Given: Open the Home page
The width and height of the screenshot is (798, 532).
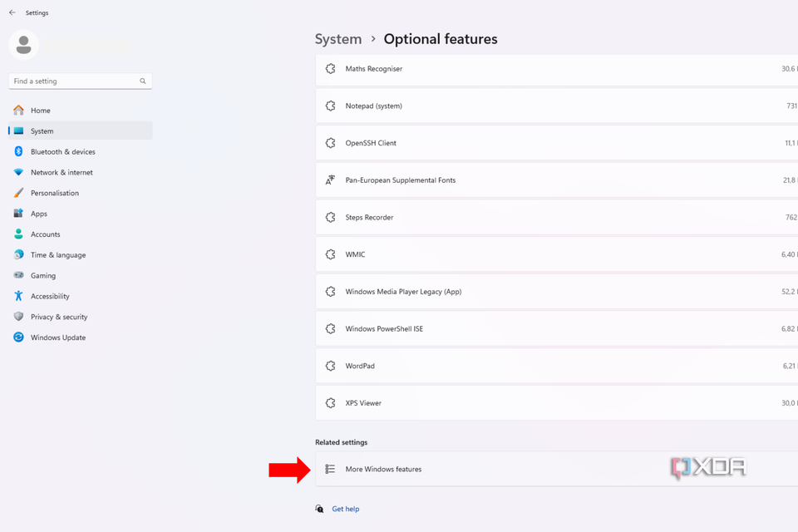Looking at the screenshot, I should 81,111.
